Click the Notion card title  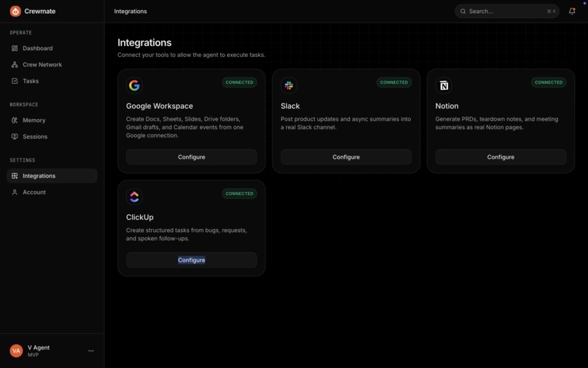(x=446, y=106)
